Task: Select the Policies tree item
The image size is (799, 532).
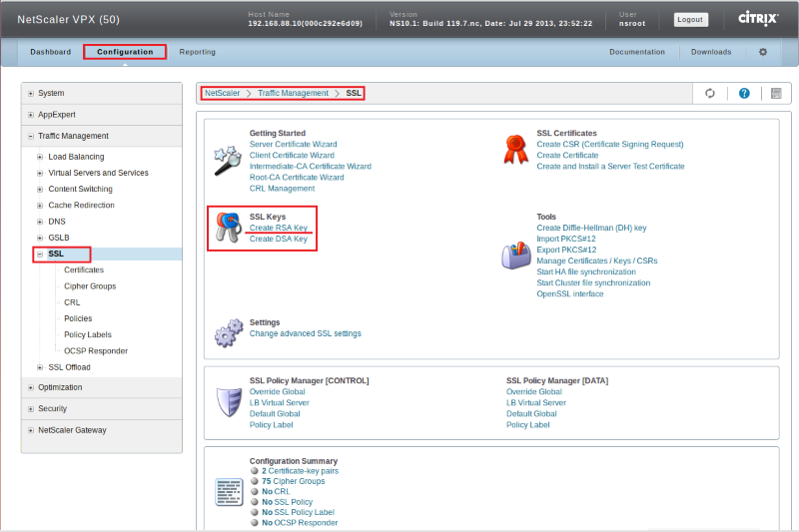Action: coord(78,318)
